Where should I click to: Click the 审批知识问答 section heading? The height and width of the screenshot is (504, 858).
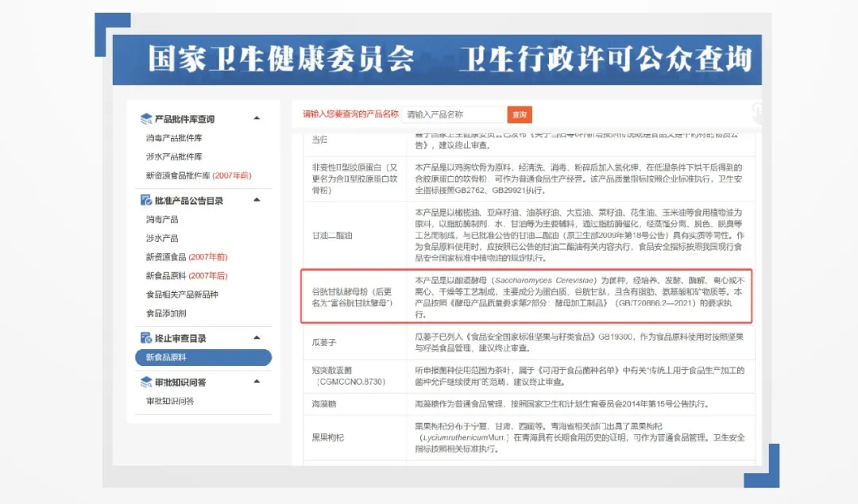(180, 382)
